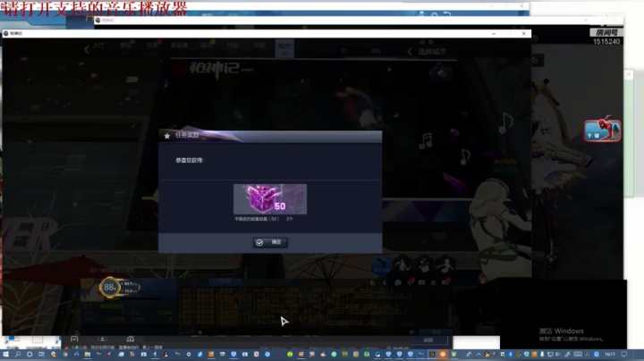644x361 pixels.
Task: Click the download tray icon in bottom bar
Action: [102, 339]
